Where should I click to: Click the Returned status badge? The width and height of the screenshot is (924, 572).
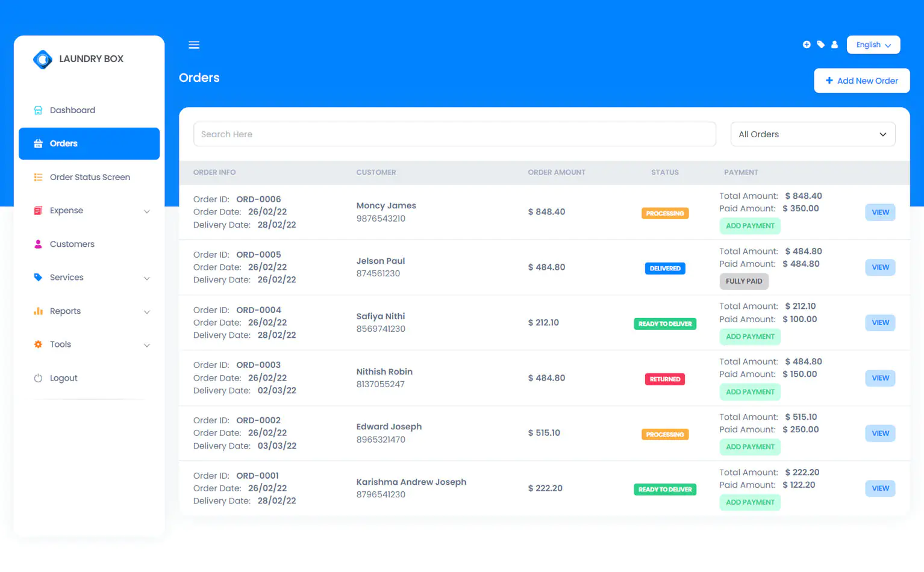click(664, 379)
